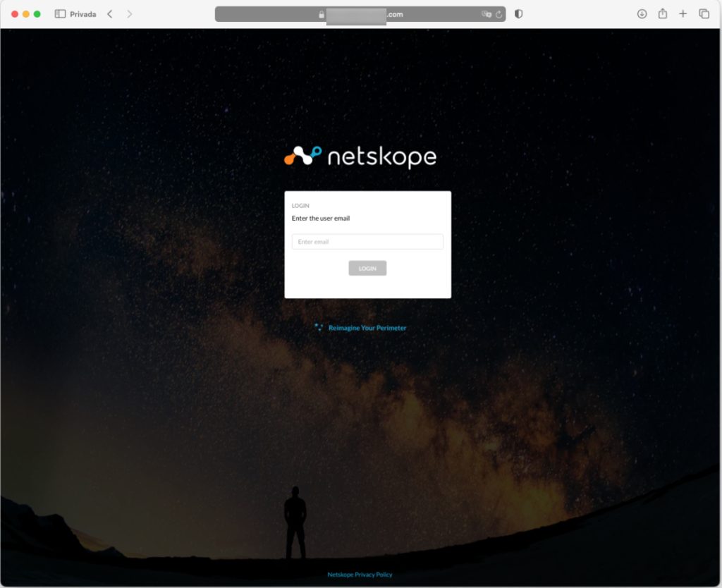Click the 'Enter the user email' text
722x588 pixels.
tap(321, 219)
